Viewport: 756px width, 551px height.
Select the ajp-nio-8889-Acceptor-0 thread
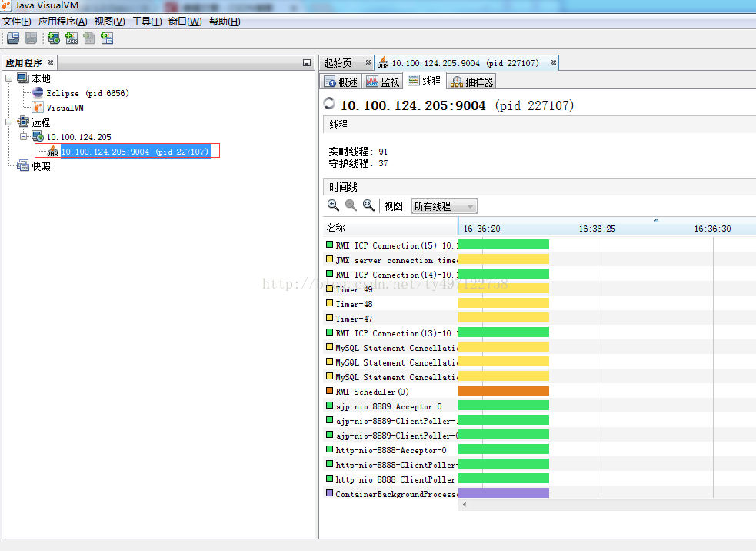pyautogui.click(x=391, y=406)
